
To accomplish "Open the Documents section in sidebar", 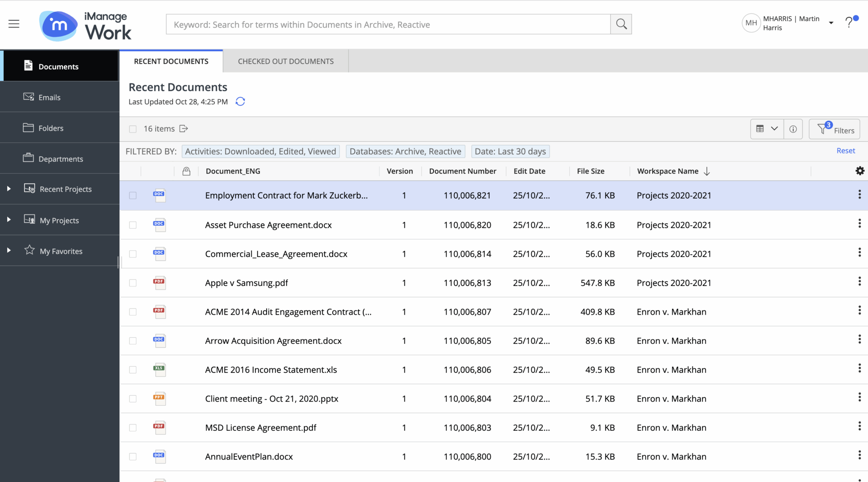I will point(58,66).
